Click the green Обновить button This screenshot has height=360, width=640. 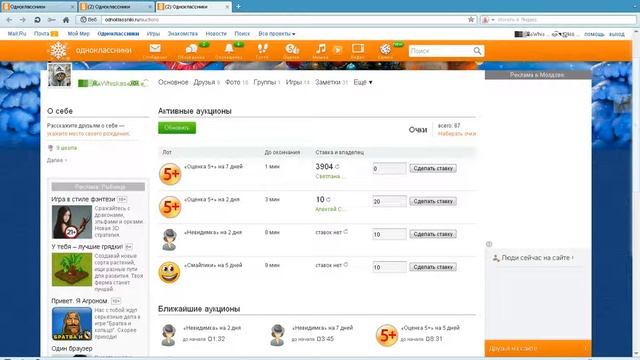[177, 128]
